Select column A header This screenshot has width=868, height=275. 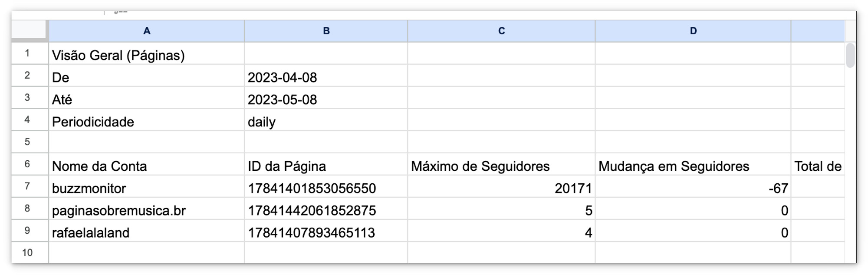(x=147, y=31)
